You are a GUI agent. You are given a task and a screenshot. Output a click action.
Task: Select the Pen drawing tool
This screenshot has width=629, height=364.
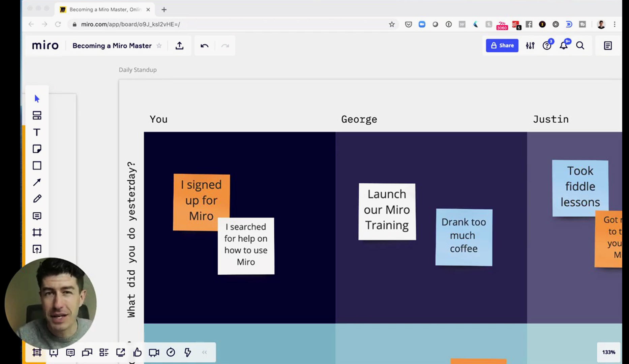point(37,199)
